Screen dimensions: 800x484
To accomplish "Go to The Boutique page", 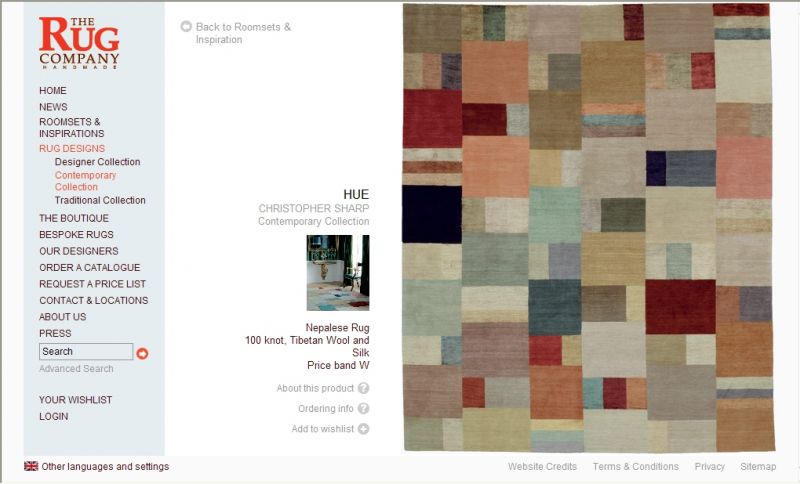I will (74, 218).
